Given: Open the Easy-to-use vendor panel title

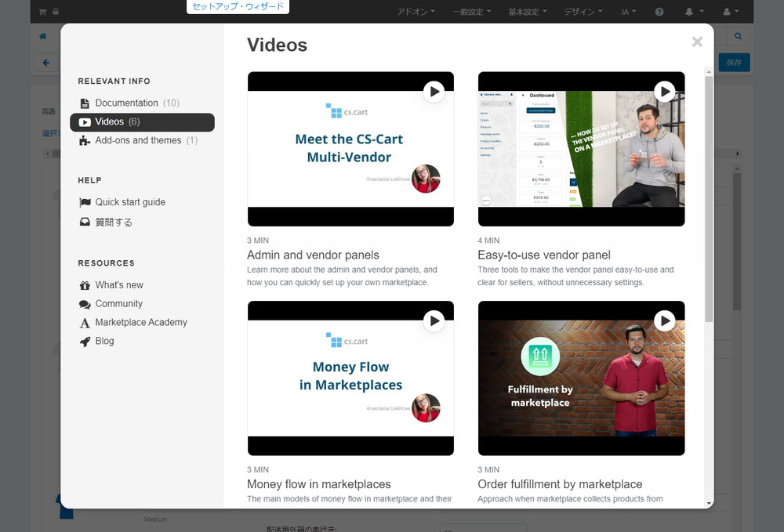Looking at the screenshot, I should 544,255.
